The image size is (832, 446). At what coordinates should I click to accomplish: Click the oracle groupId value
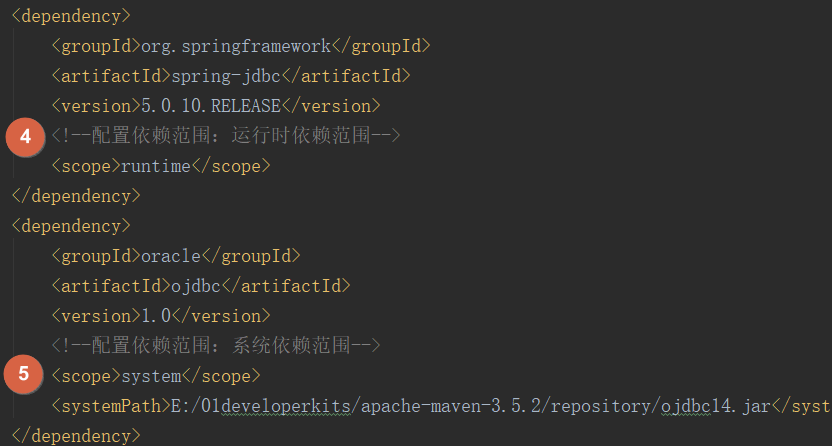[x=171, y=256]
